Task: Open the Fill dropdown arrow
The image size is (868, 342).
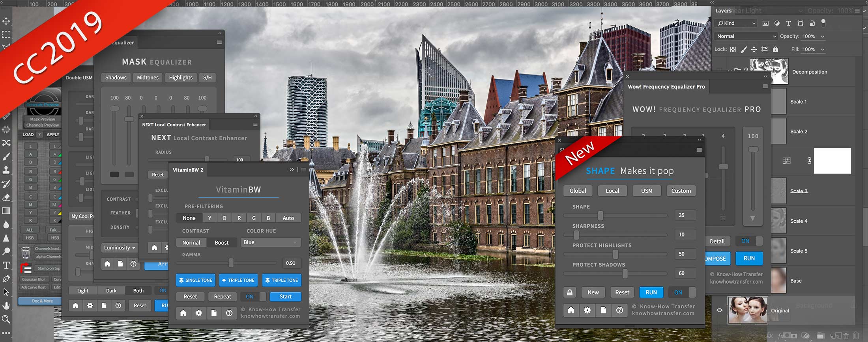Action: pyautogui.click(x=823, y=49)
